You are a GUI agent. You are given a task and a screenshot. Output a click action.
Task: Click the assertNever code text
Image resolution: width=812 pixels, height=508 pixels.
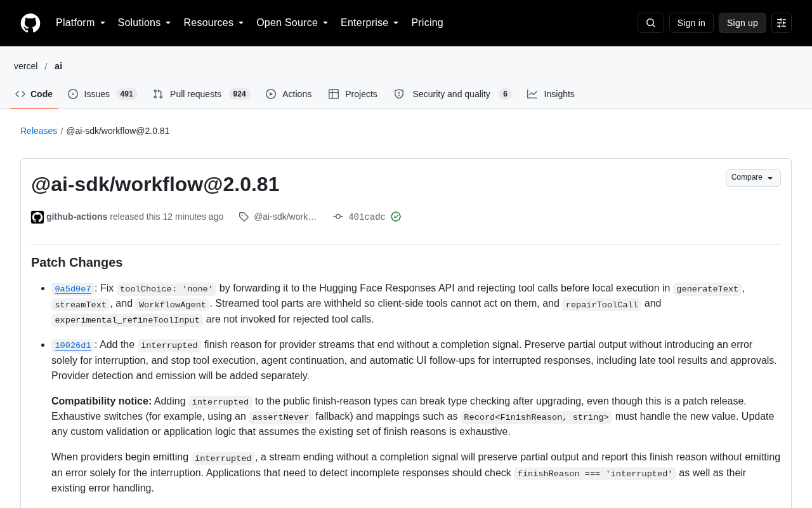click(x=280, y=417)
